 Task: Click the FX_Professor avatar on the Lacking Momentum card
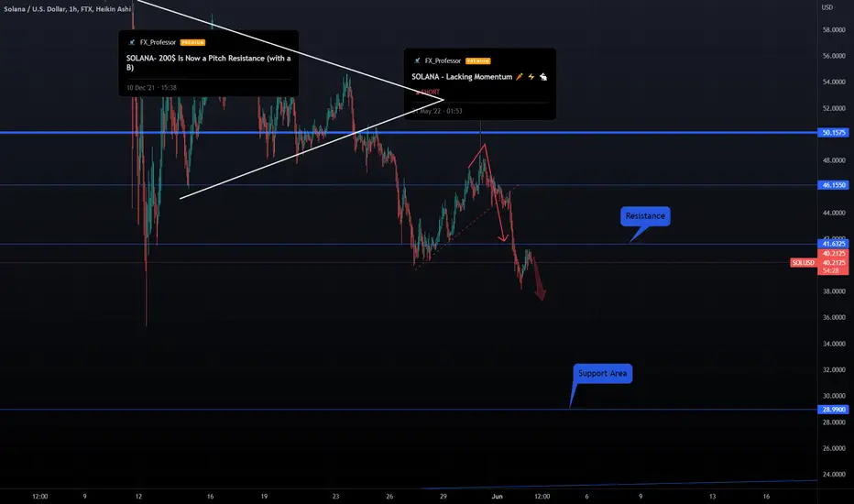pos(417,61)
